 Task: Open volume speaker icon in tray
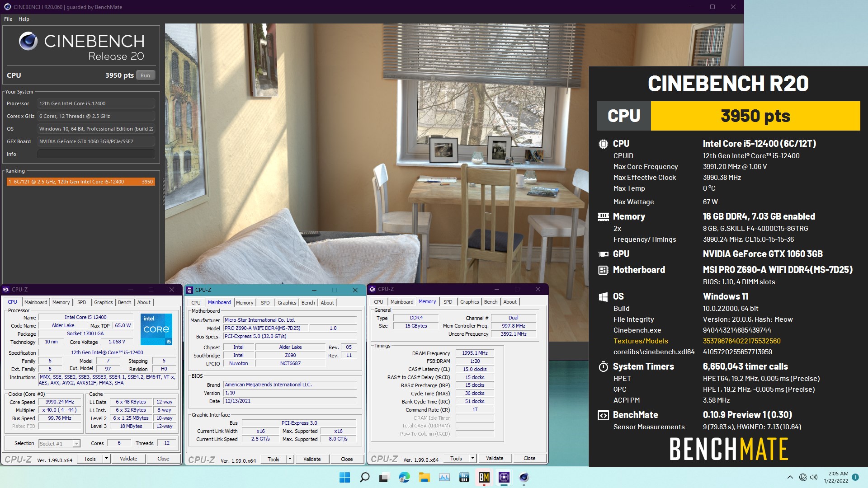point(814,477)
